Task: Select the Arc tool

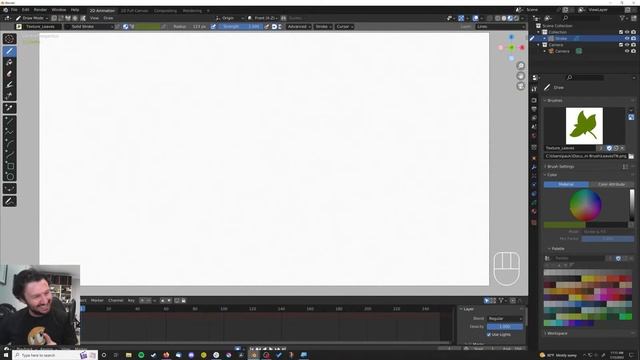Action: [x=9, y=143]
